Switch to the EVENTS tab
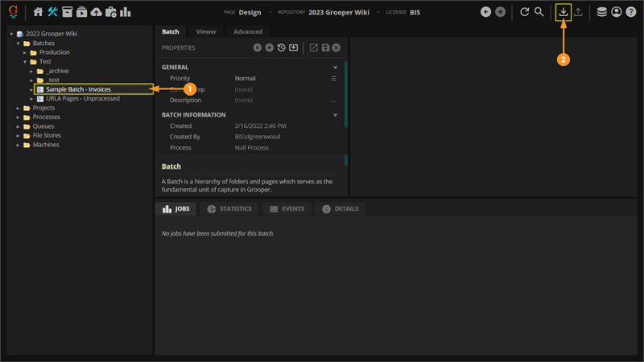Image resolution: width=644 pixels, height=362 pixels. pos(287,209)
